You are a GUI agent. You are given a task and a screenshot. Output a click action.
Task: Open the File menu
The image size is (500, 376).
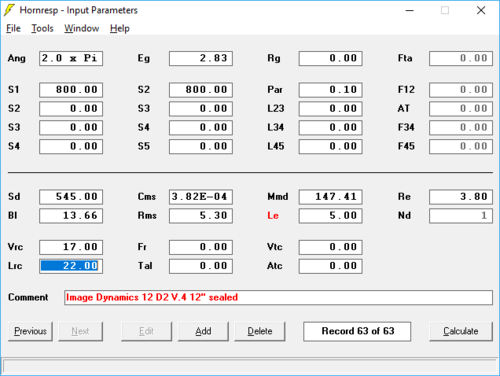pos(13,29)
